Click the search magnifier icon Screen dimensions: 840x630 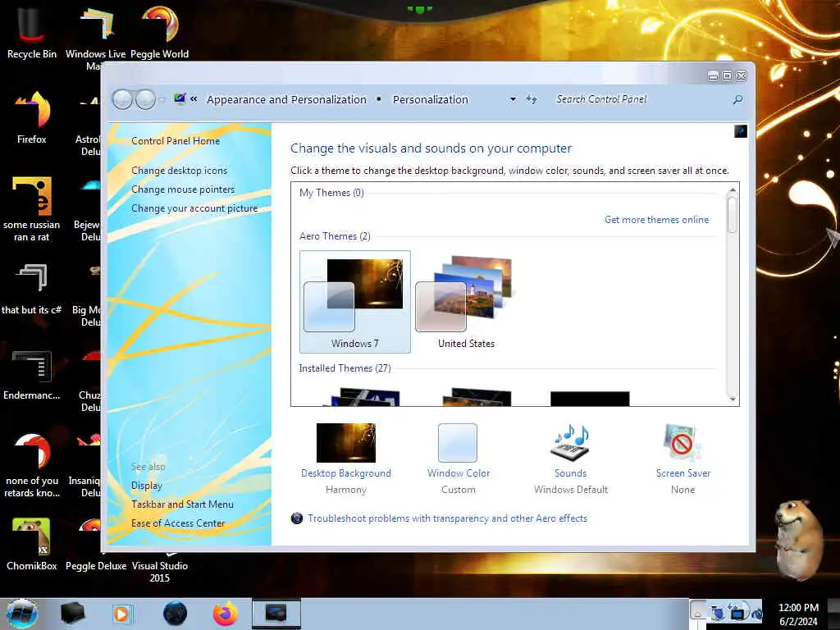(x=737, y=99)
